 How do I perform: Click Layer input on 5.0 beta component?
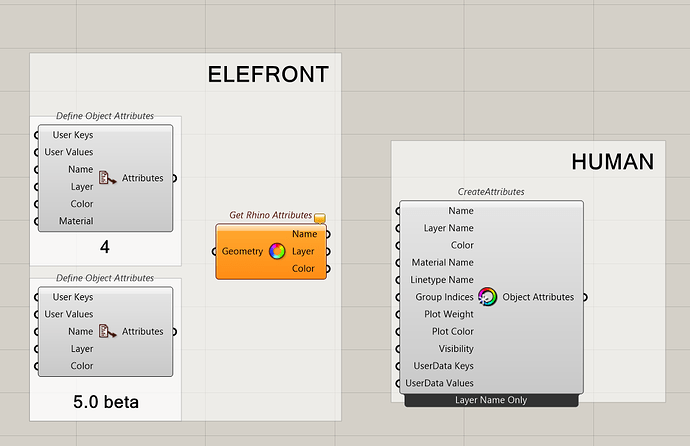click(x=82, y=349)
